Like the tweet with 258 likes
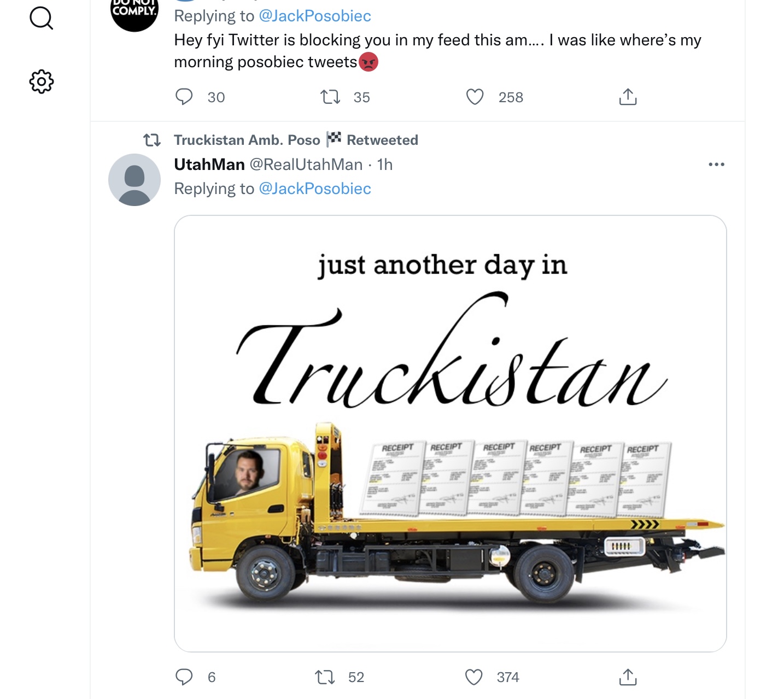Image resolution: width=784 pixels, height=699 pixels. tap(475, 97)
